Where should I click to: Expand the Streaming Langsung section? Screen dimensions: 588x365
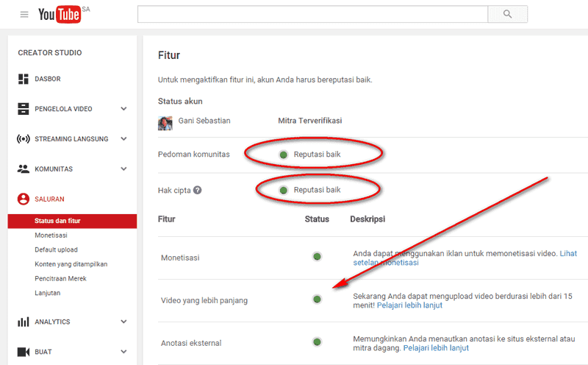[123, 139]
